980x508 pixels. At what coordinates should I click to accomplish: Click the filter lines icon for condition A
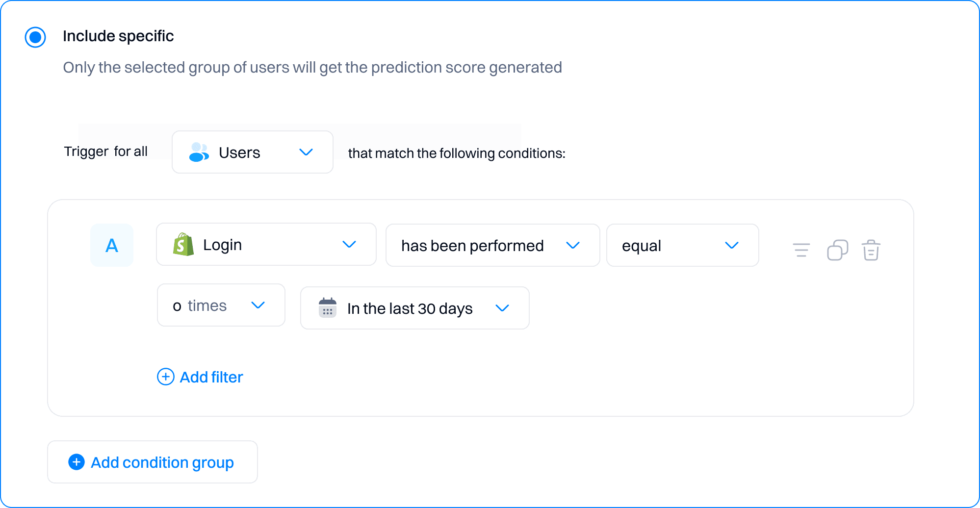800,250
